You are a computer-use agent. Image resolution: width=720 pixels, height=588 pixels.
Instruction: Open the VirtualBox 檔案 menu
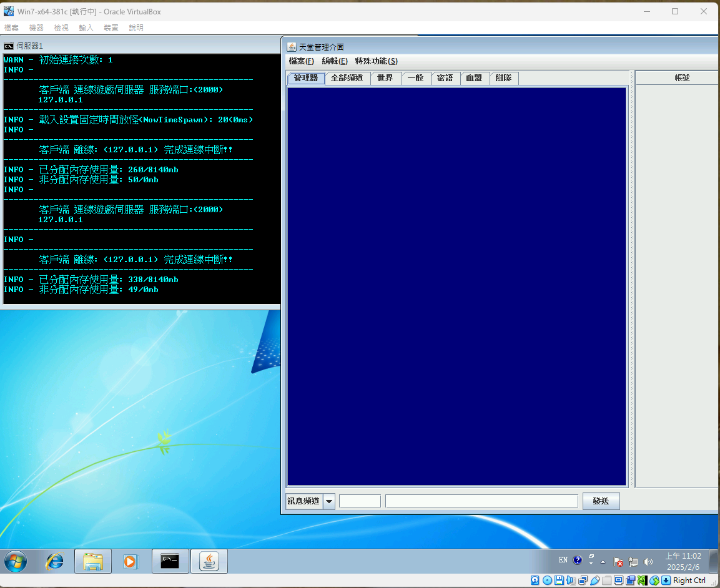pos(11,28)
